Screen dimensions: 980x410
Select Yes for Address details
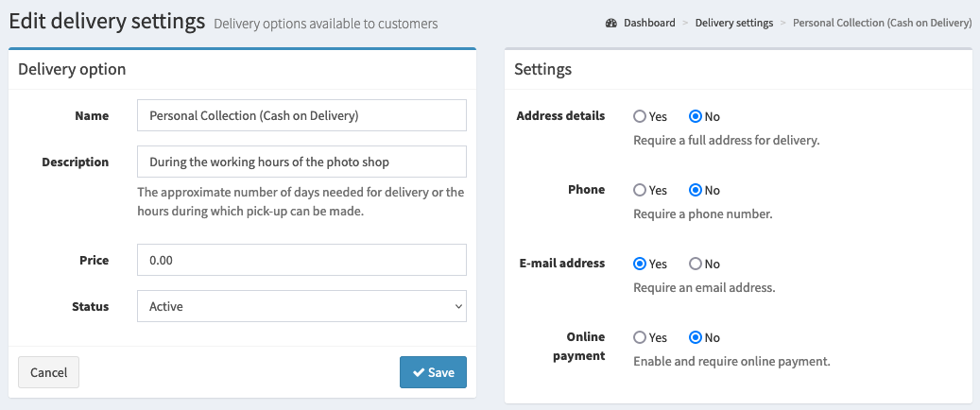[640, 116]
